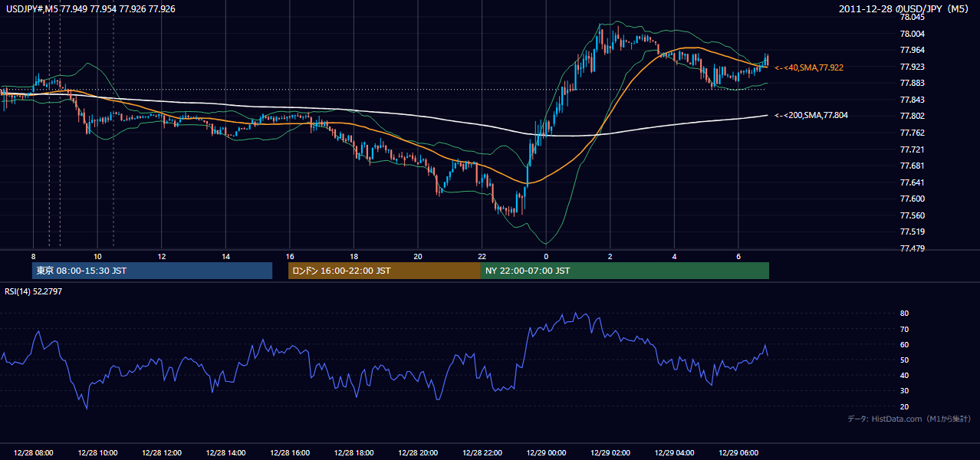Click price axis label 77.964
This screenshot has width=980, height=460.
(914, 50)
